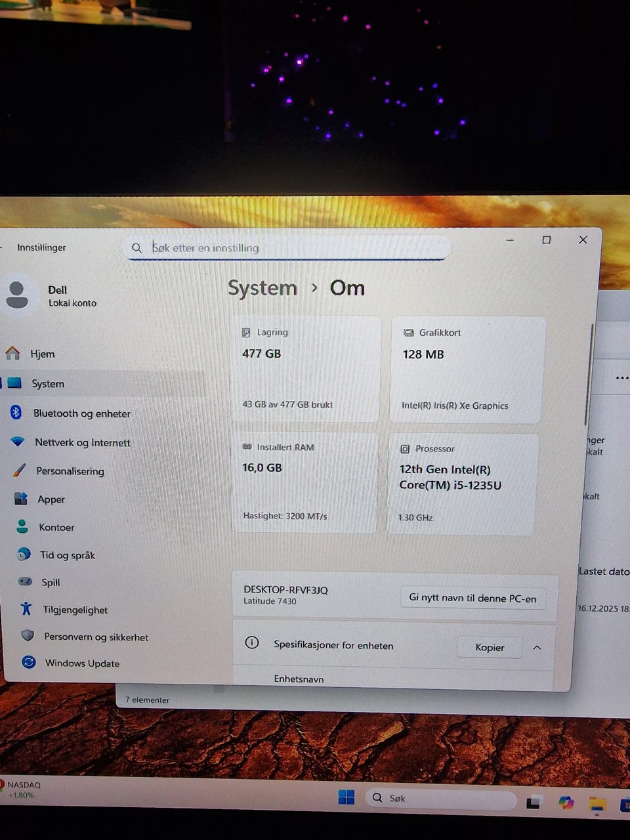Open the Copilot icon on the taskbar
This screenshot has height=840, width=630.
click(566, 802)
